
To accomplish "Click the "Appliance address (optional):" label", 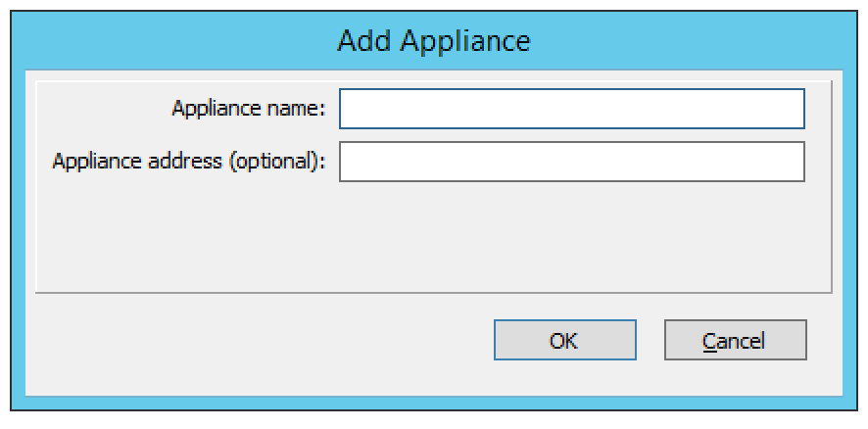I will pos(189,162).
